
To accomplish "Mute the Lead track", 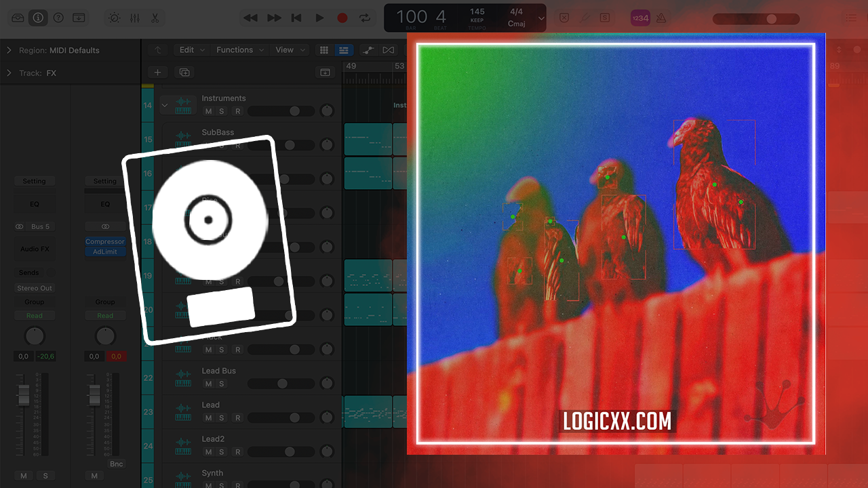I will point(208,418).
